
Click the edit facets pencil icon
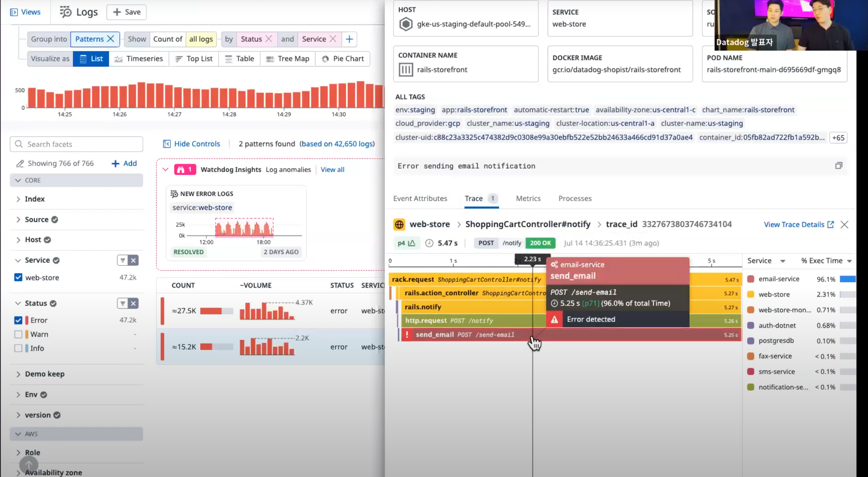point(20,164)
